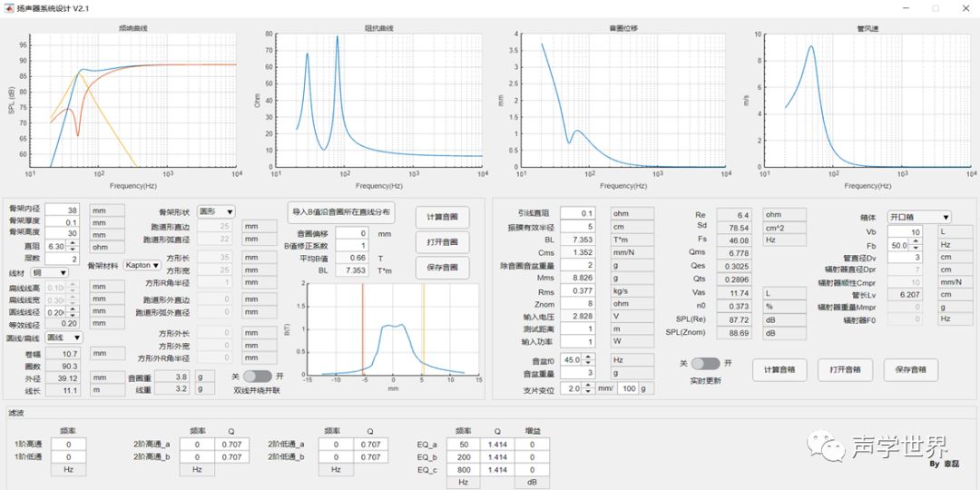Click the app icon in the title bar
The image size is (980, 490).
point(10,8)
